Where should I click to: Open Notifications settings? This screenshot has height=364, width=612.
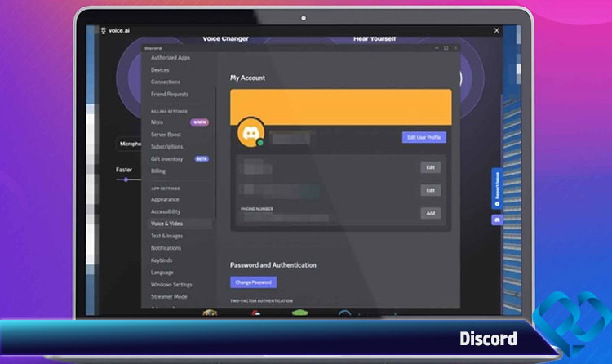pos(166,248)
